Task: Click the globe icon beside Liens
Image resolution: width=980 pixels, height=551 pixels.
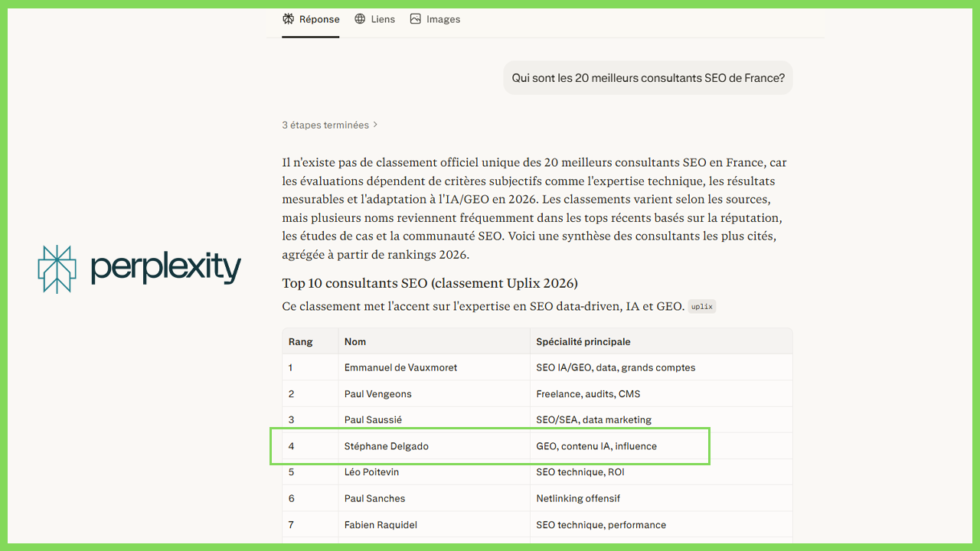Action: [360, 19]
